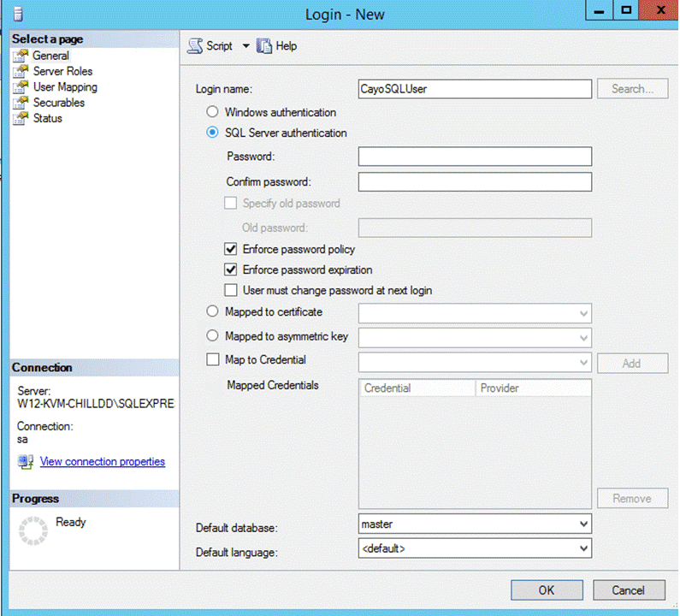
Task: Click the Cancel button
Action: pyautogui.click(x=629, y=590)
